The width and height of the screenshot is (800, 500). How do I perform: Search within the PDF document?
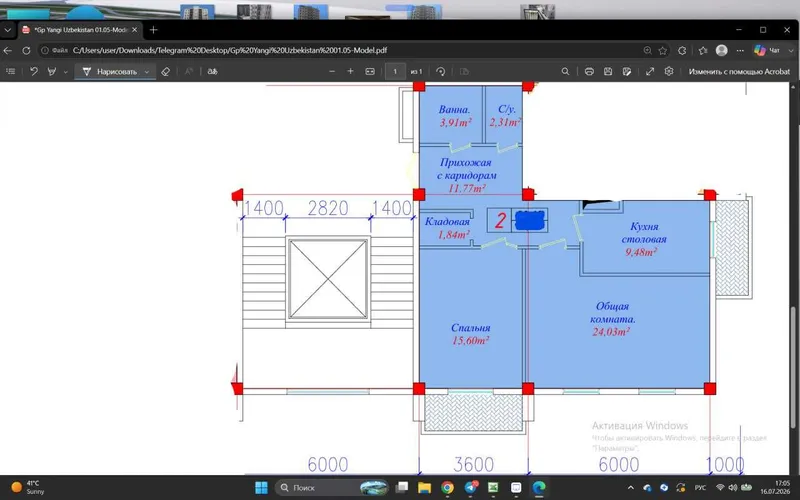[565, 72]
